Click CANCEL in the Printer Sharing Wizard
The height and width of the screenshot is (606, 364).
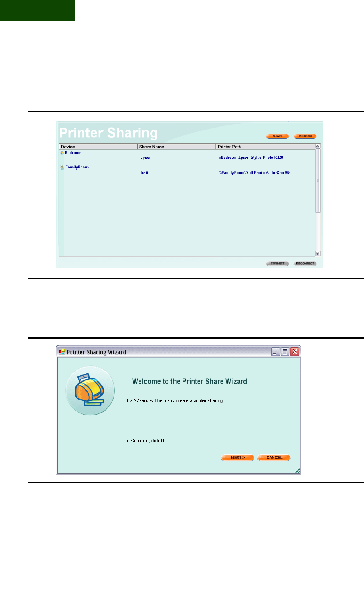[x=274, y=458]
